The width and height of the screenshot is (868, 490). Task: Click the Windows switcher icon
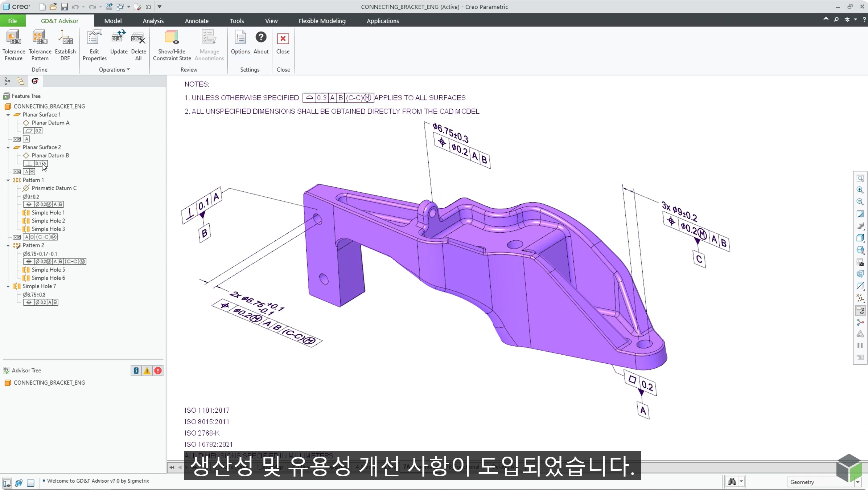(120, 7)
